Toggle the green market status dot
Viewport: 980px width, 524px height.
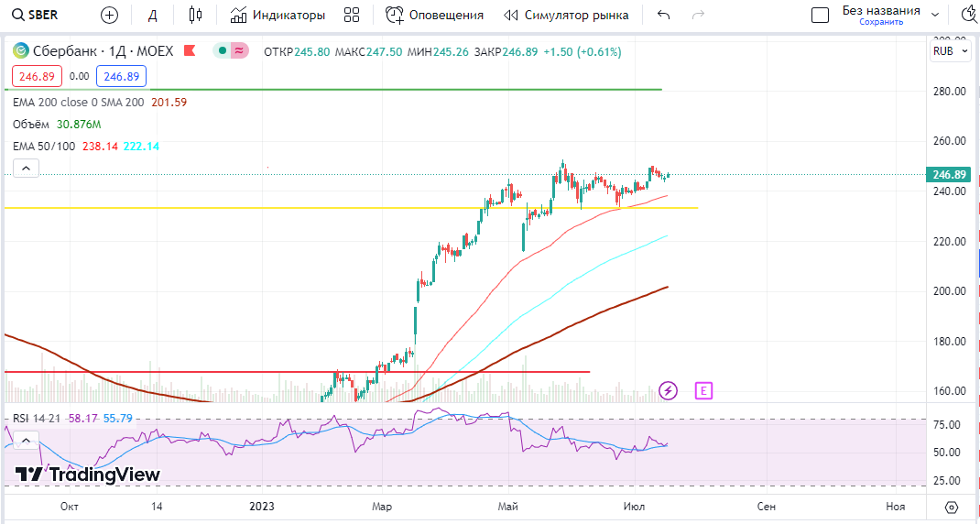[x=222, y=51]
